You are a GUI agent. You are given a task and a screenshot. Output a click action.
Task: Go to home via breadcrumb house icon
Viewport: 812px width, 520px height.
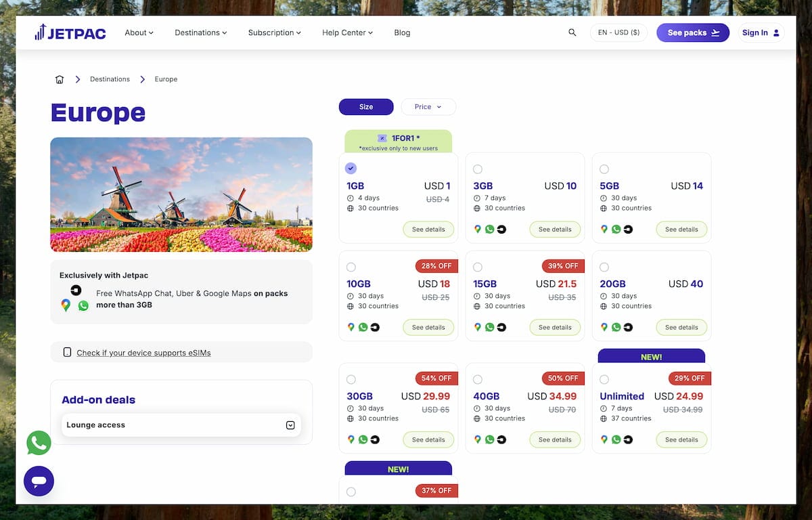point(60,79)
